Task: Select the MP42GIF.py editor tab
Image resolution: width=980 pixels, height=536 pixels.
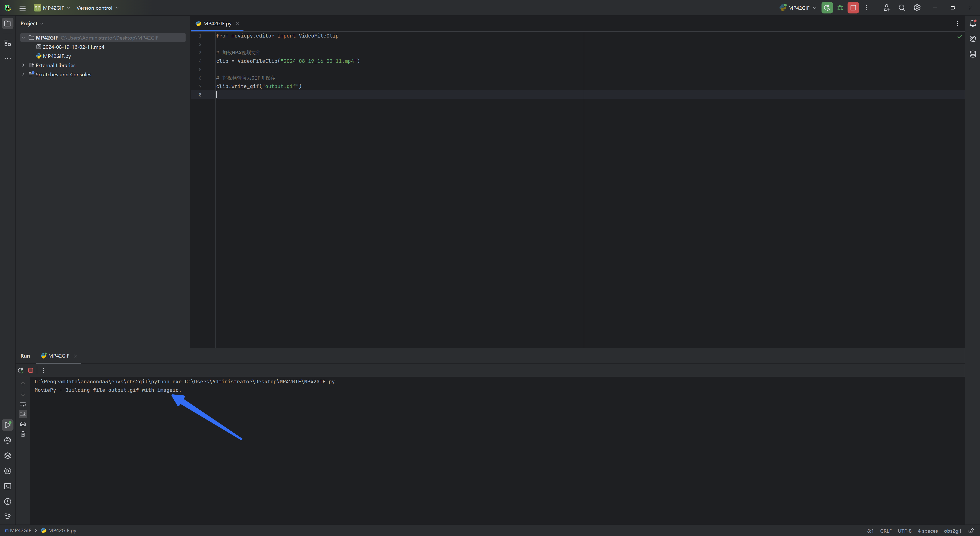Action: tap(217, 23)
